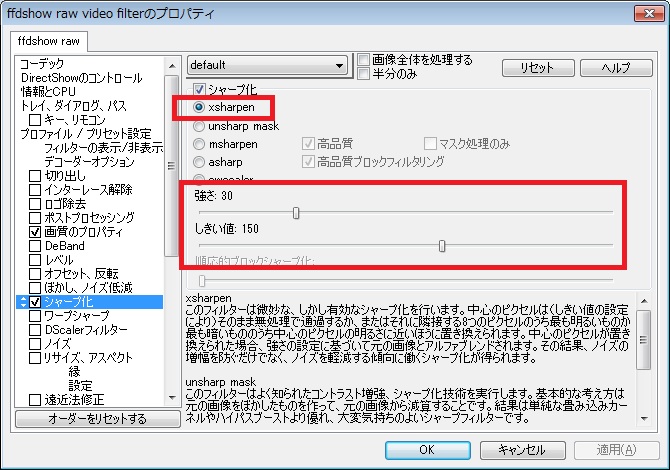
Task: Click the up/down reorder arrows beside シャープ化
Action: [22, 301]
